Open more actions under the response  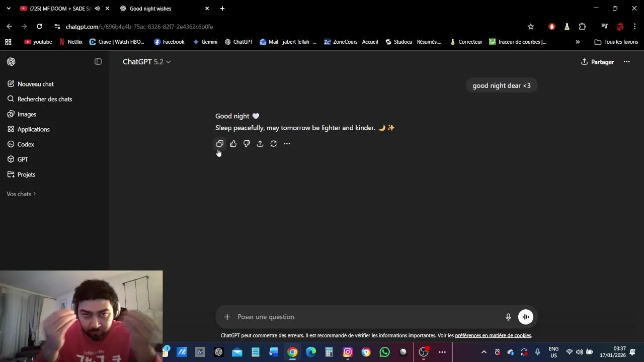287,144
